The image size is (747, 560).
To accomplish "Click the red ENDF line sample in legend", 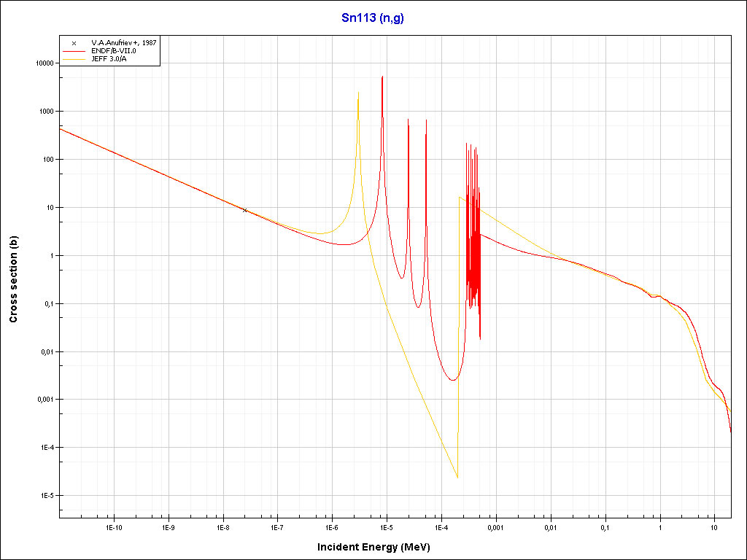I will pos(74,51).
